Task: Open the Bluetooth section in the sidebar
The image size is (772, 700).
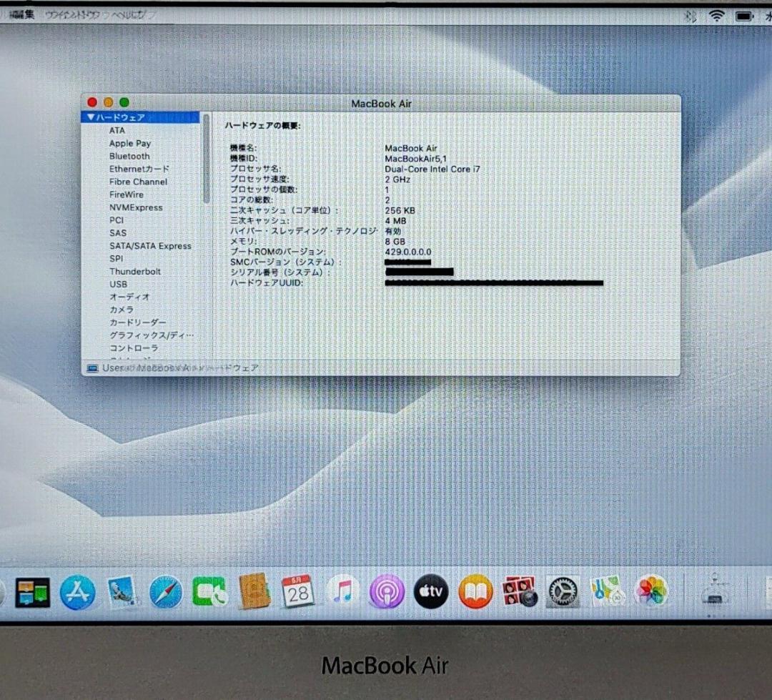Action: (x=129, y=156)
